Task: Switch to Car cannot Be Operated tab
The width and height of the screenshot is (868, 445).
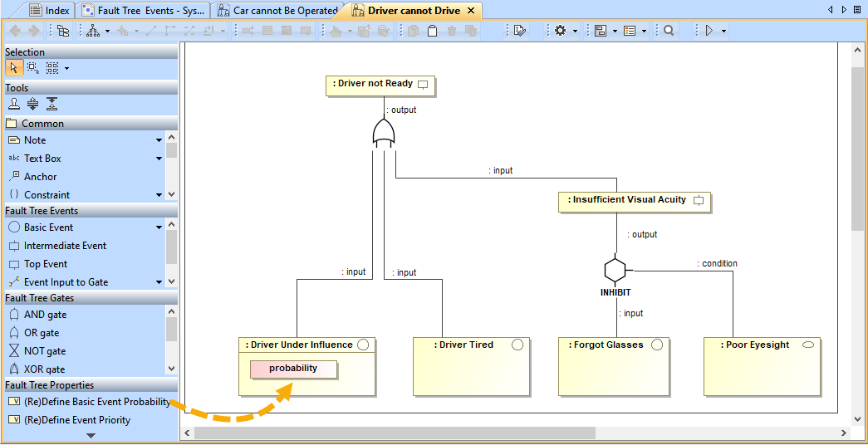Action: point(277,11)
